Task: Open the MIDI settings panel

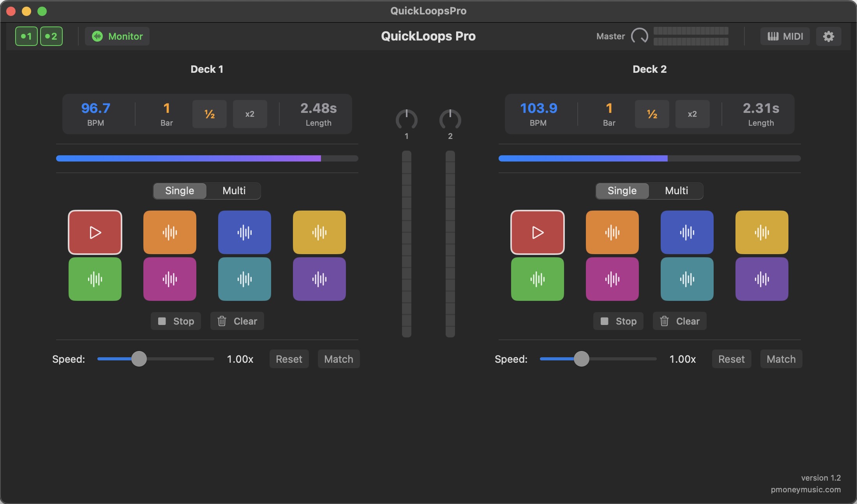Action: coord(785,36)
